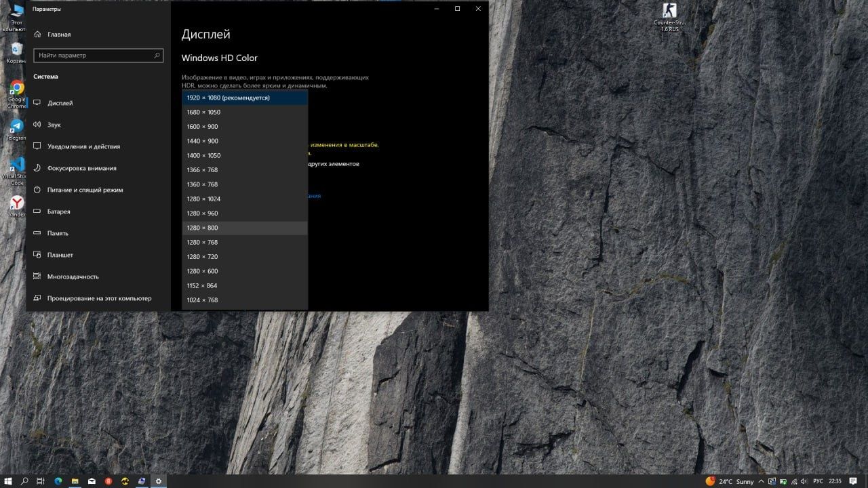Pick 1152 × 864 from the resolution list
Viewport: 868px width, 488px height.
pyautogui.click(x=245, y=286)
